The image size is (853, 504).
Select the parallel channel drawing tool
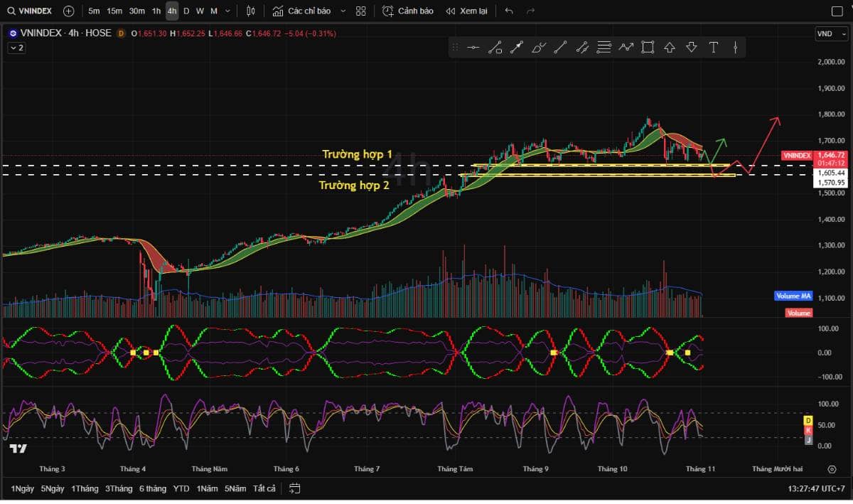point(582,48)
